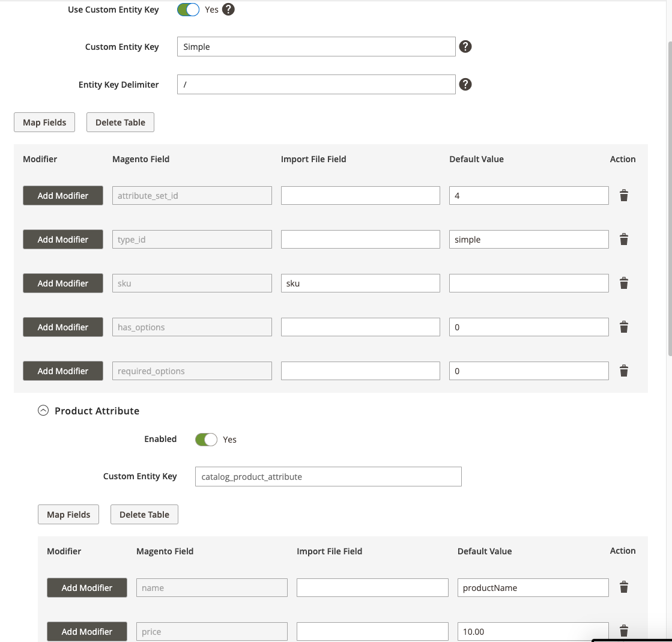
Task: Delete the has_options row
Action: pos(624,327)
